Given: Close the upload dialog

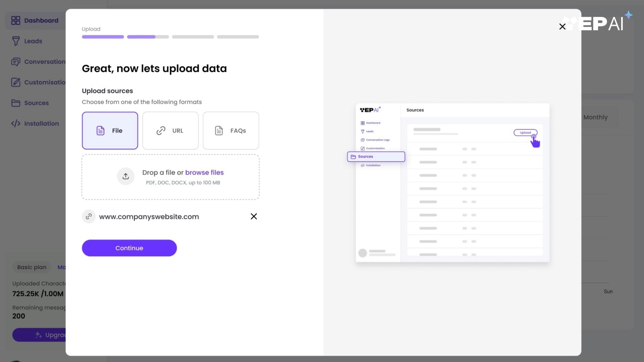Looking at the screenshot, I should tap(562, 26).
